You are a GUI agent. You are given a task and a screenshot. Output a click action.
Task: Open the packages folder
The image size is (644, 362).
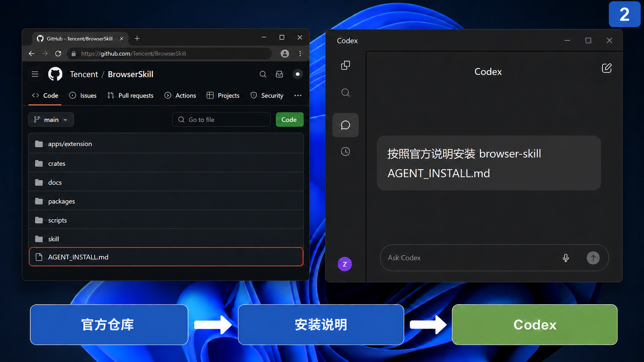[166, 201]
